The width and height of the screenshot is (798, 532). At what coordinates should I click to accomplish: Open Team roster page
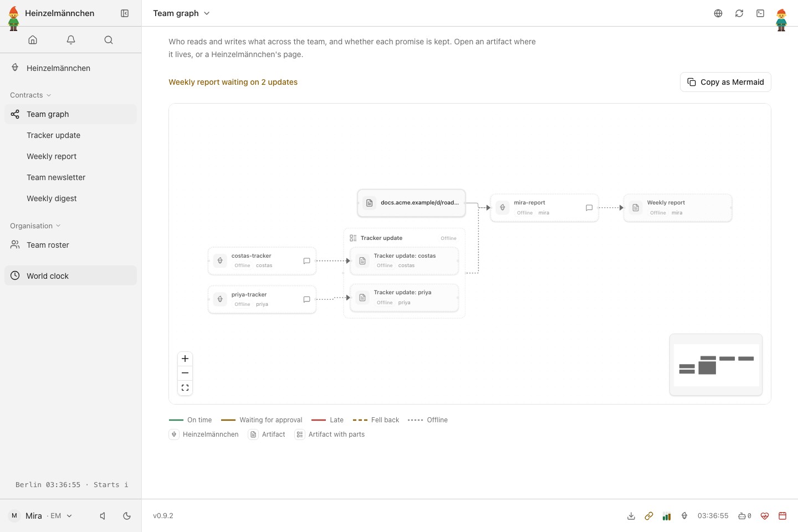pos(70,245)
